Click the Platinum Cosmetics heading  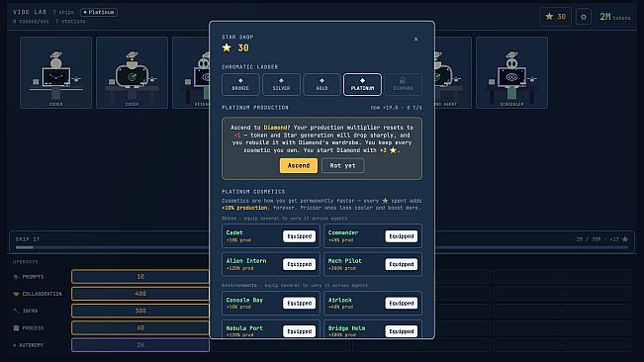[253, 192]
